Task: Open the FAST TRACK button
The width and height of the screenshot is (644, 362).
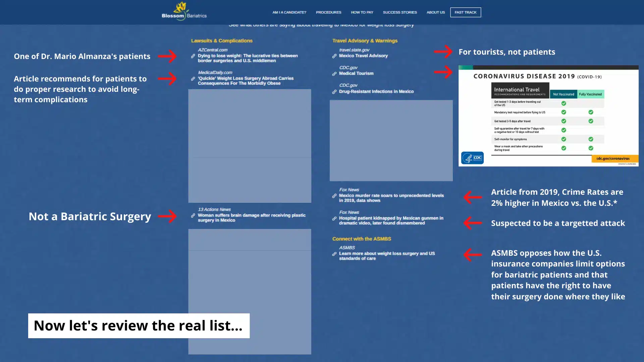Action: coord(465,12)
